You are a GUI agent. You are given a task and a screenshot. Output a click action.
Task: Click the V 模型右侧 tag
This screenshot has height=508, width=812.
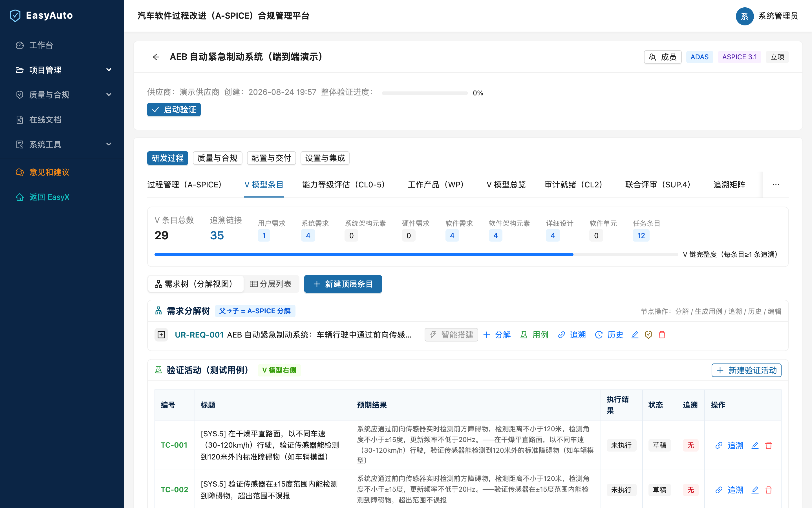coord(279,370)
